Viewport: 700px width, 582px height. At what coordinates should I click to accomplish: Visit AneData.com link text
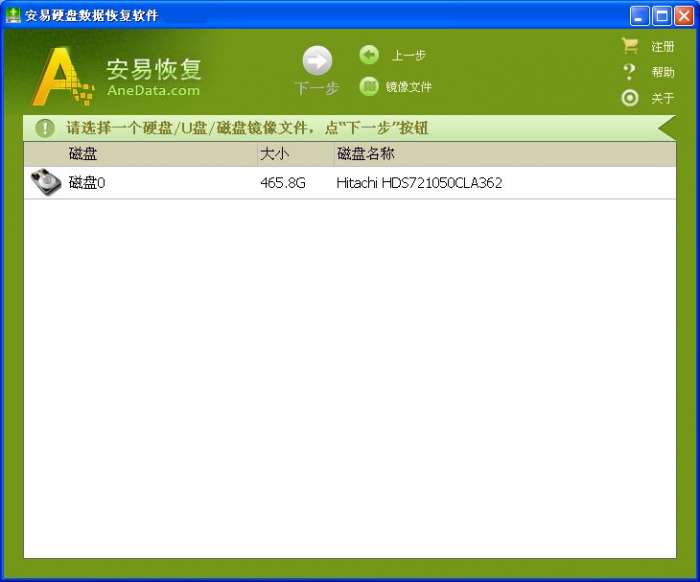153,90
